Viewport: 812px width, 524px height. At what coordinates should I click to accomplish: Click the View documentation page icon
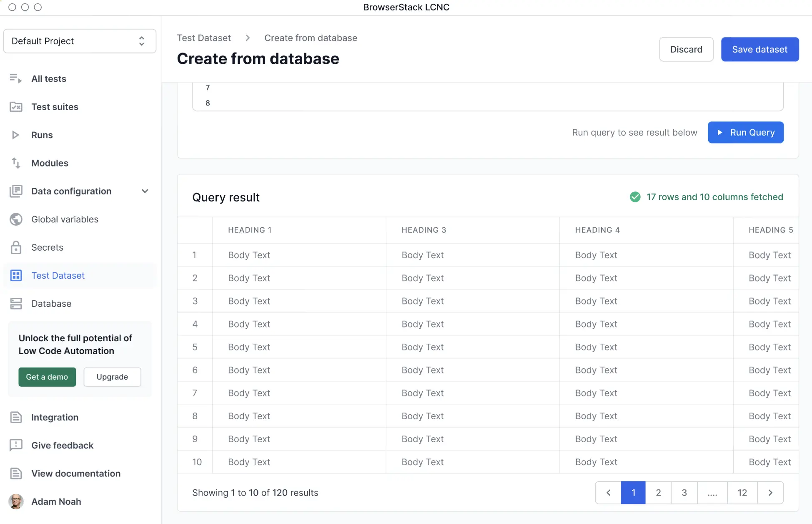16,474
